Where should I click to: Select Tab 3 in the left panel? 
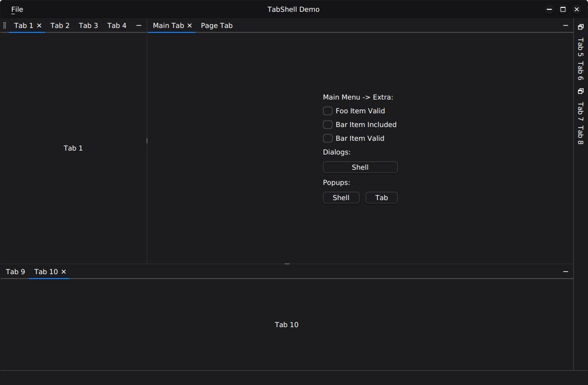(x=88, y=26)
